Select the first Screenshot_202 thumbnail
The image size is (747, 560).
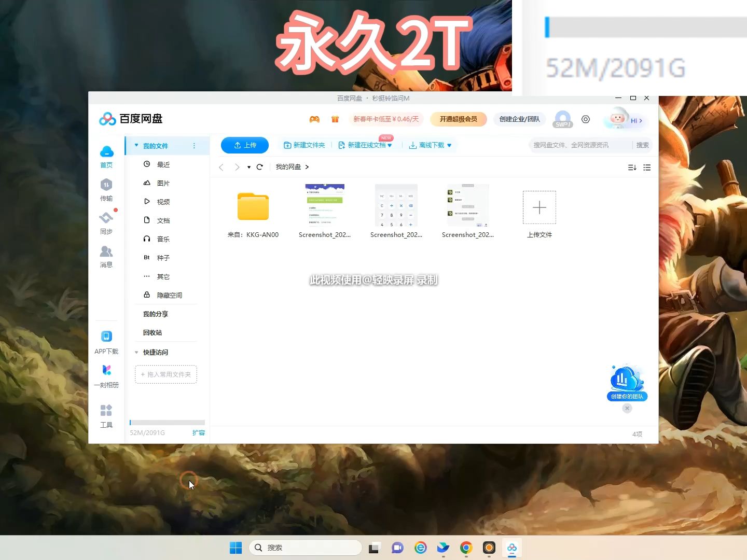325,212
